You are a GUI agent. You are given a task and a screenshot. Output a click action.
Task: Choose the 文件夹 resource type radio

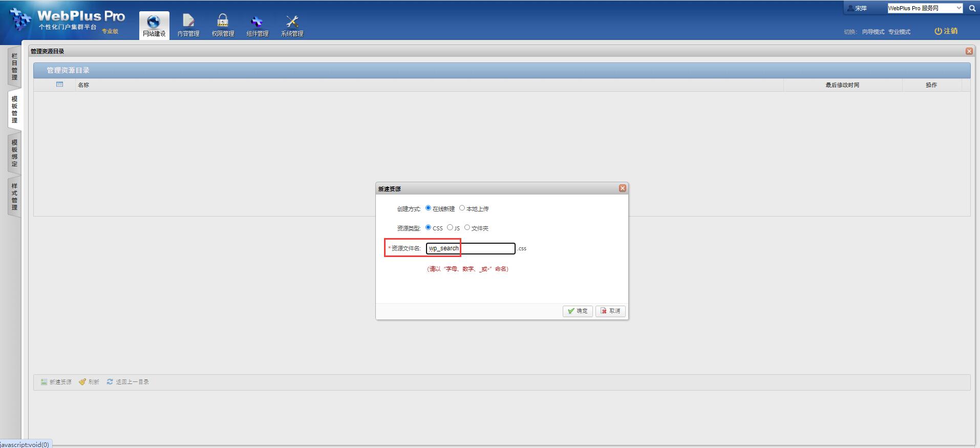click(467, 227)
